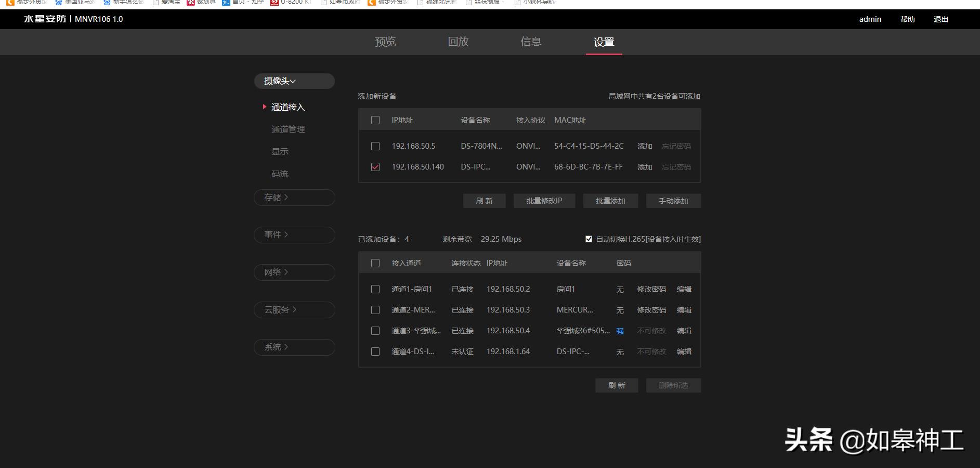This screenshot has height=468, width=980.
Task: Click 修改密码 for 通道1-房间1
Action: click(x=650, y=289)
